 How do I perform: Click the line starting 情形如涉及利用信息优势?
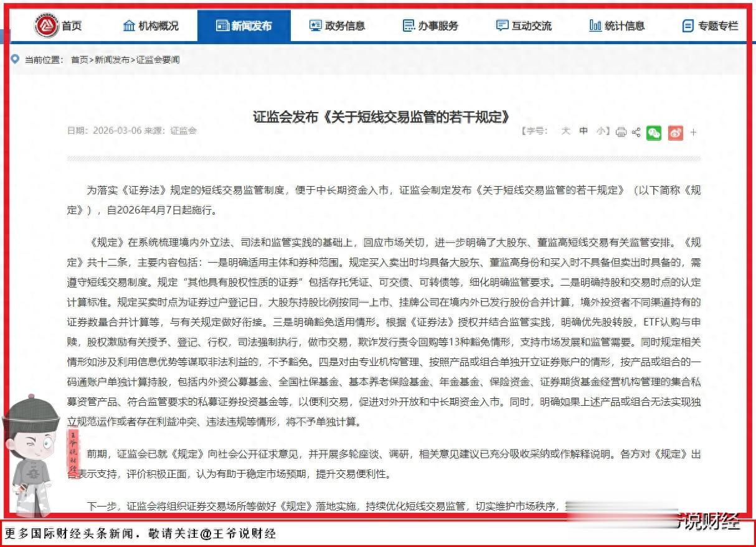coord(384,362)
